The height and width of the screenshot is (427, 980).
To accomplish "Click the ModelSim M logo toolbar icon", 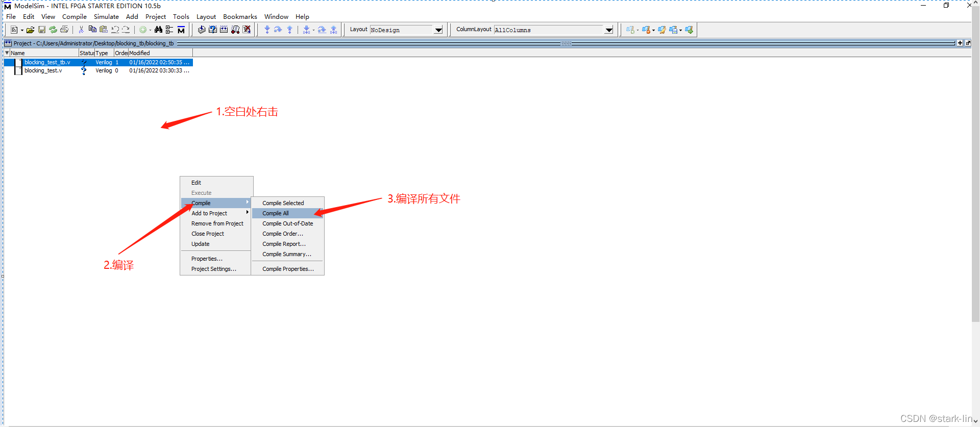I will pos(181,30).
